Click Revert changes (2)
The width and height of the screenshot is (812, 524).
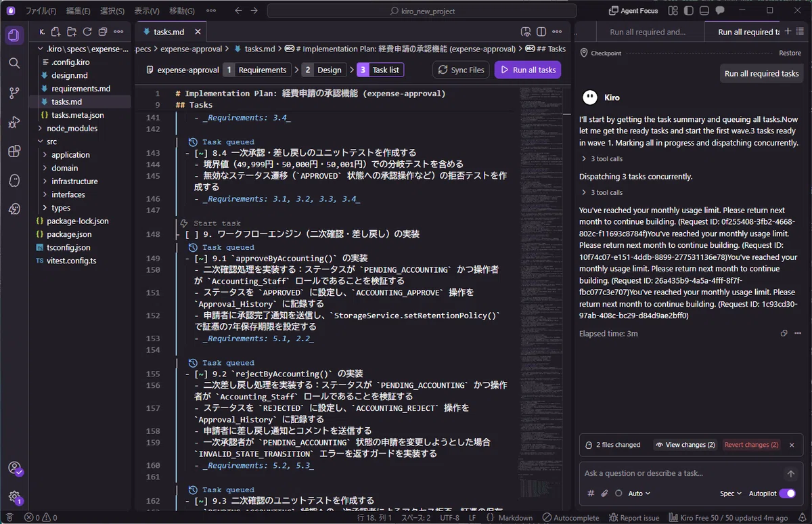click(751, 445)
